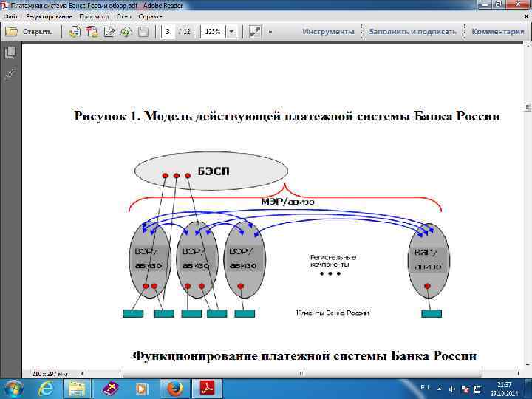Open the zoom percentage dropdown arrow
Screen dimensions: 532x399
pyautogui.click(x=231, y=32)
